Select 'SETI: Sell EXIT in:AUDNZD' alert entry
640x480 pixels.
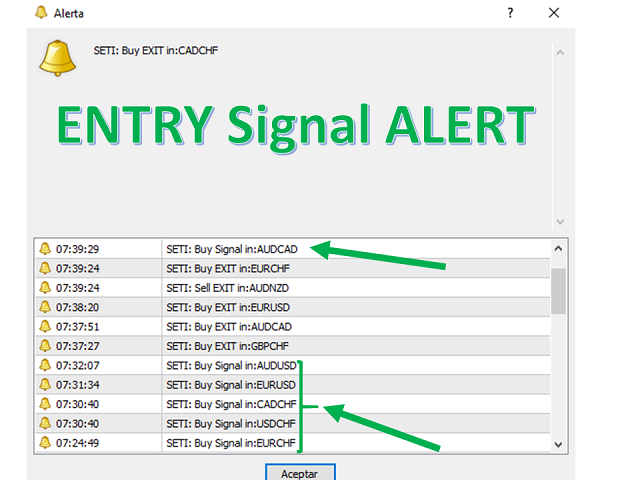[227, 288]
